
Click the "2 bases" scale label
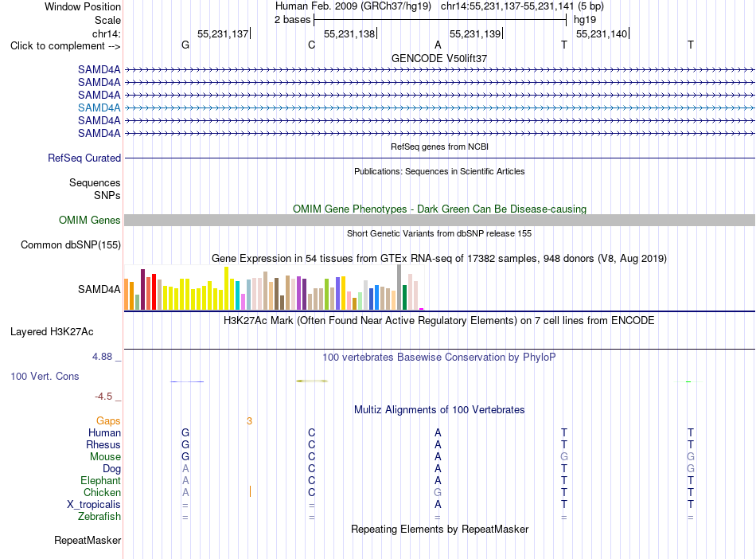pyautogui.click(x=293, y=20)
